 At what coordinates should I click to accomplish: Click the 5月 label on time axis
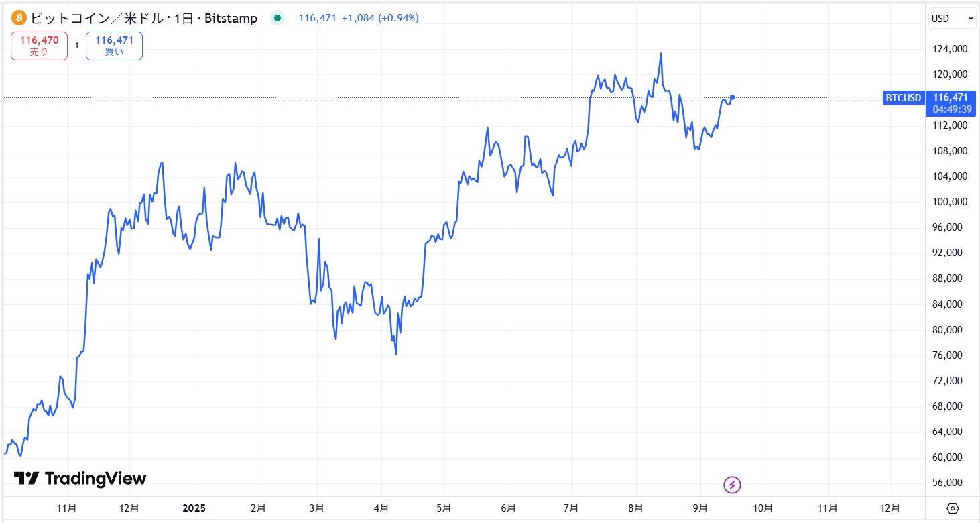point(443,508)
